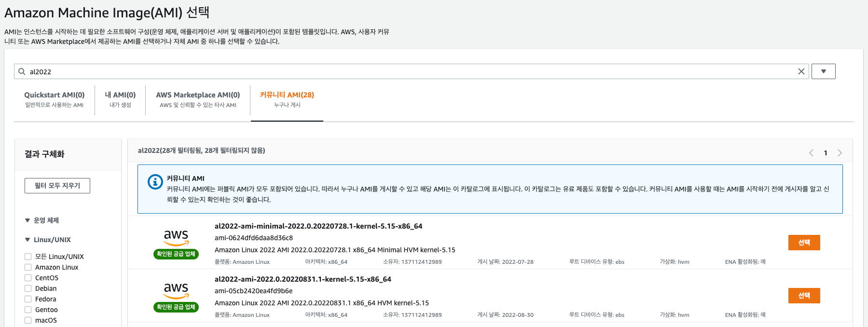Check the 모든 Linux/UNIX checkbox
868x327 pixels.
pos(28,257)
